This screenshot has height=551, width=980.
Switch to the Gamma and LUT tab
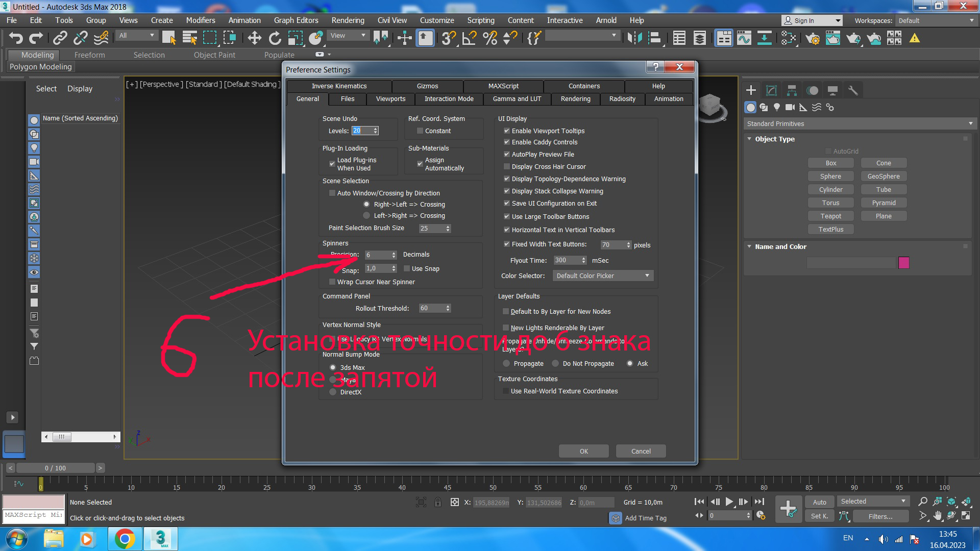(517, 99)
